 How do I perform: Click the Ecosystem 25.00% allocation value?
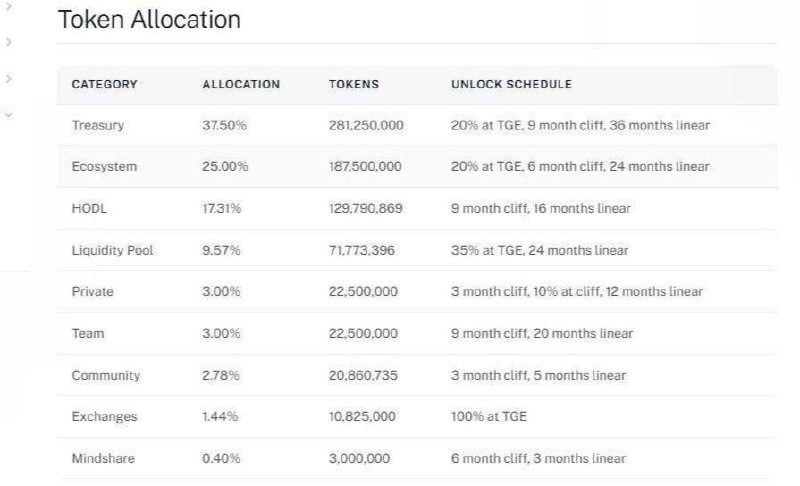(x=225, y=167)
